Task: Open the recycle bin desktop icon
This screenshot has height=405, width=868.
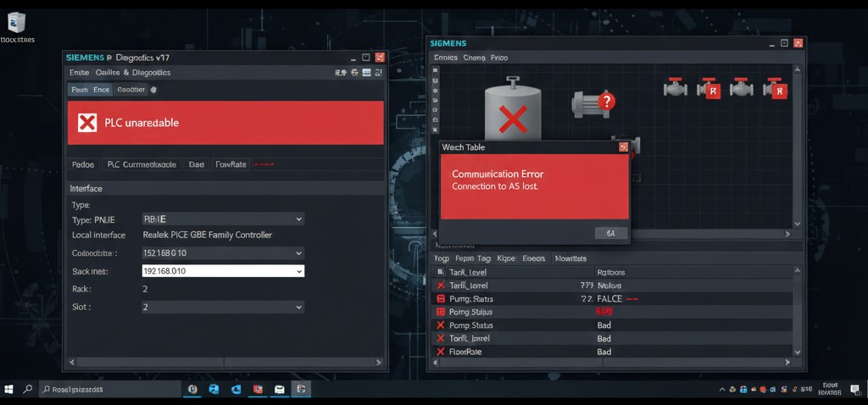Action: [17, 23]
